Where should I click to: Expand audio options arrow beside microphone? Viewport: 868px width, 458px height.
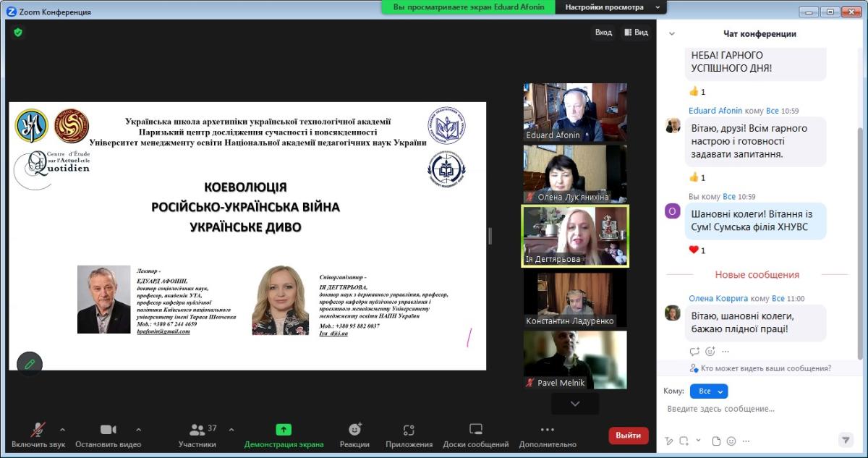click(x=62, y=429)
